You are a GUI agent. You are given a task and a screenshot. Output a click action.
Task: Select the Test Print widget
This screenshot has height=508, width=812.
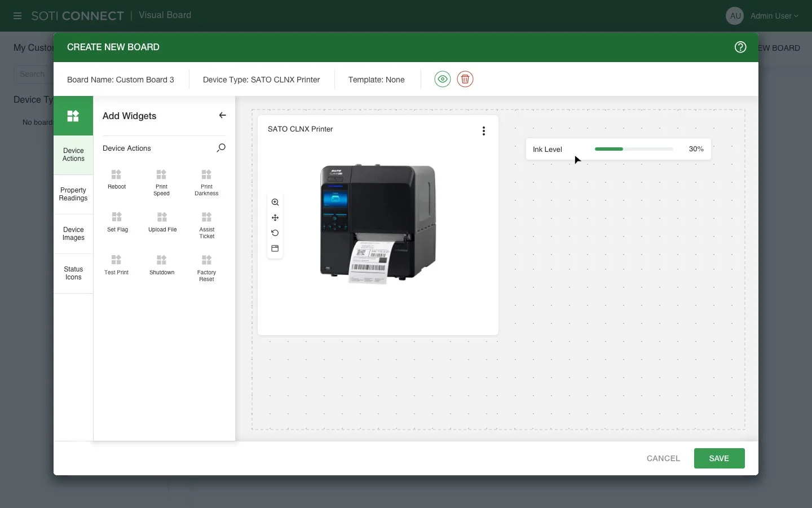[116, 265]
